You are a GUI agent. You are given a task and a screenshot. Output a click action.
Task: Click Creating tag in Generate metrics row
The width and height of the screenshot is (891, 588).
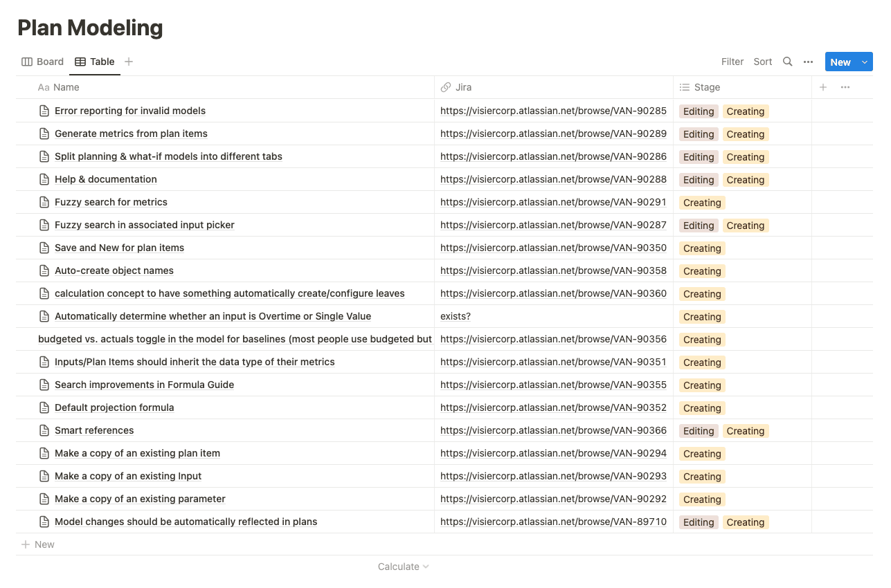[x=746, y=134]
